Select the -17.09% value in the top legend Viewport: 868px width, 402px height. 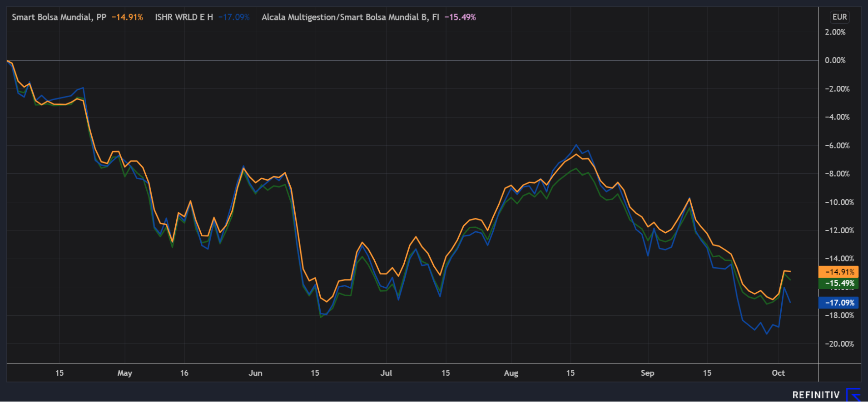(234, 17)
